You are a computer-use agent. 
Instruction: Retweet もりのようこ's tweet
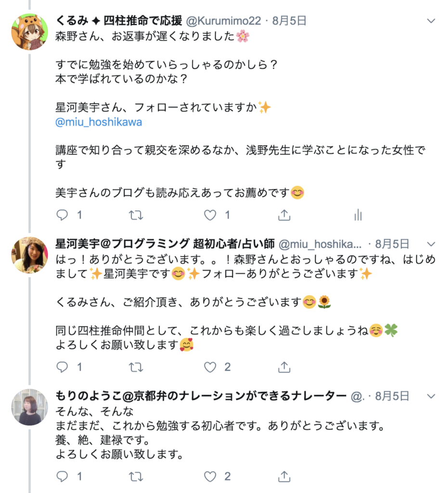(x=137, y=477)
